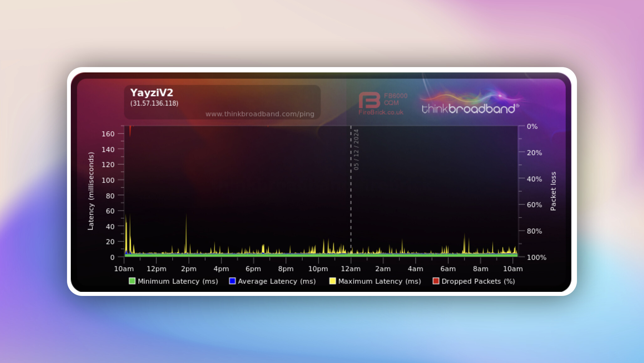Click the green Minimum Latency legend swatch
Viewport: 644px width, 363px height.
(132, 281)
